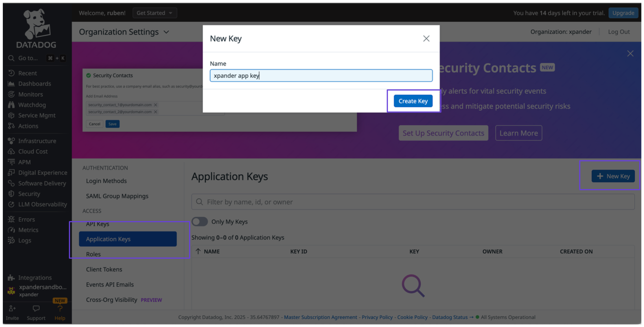Click the Name input field in dialog
This screenshot has height=327, width=644.
[x=321, y=76]
